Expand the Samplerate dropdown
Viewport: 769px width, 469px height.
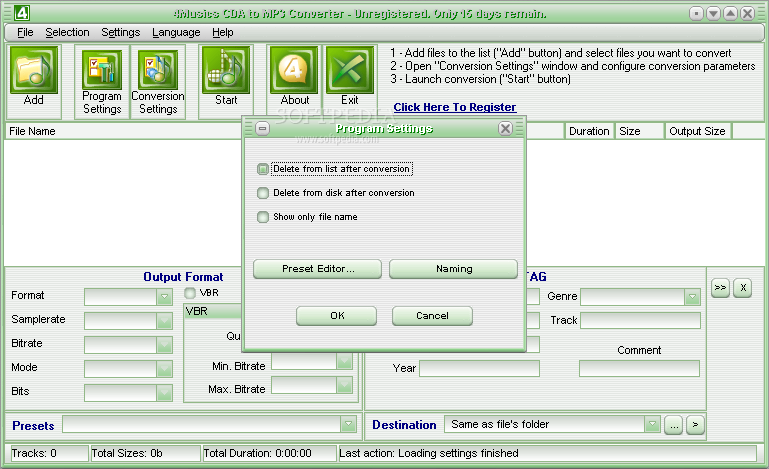(x=164, y=321)
